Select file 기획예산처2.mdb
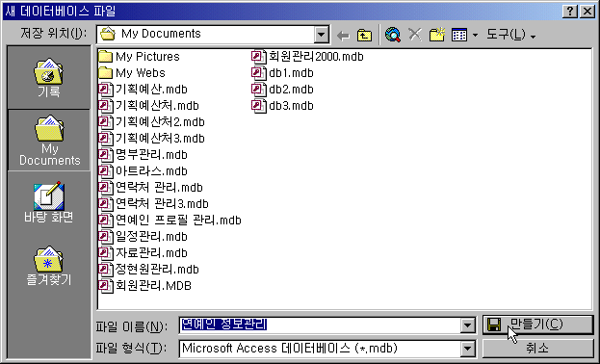Image resolution: width=600 pixels, height=364 pixels. [151, 122]
